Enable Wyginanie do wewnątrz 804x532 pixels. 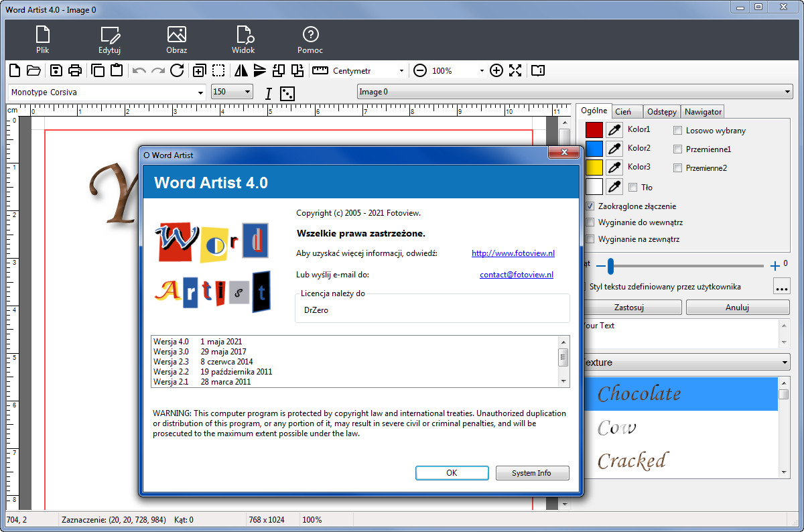pos(590,222)
